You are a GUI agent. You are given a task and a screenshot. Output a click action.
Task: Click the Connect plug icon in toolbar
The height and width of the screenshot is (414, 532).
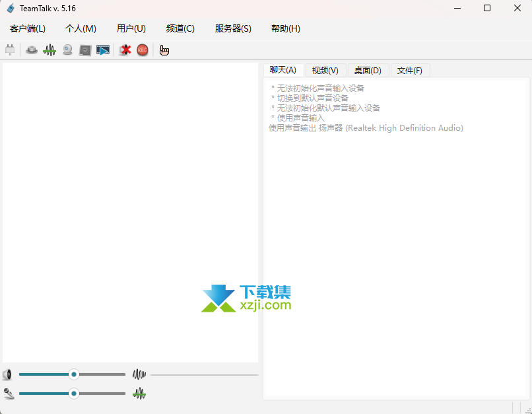coord(10,50)
